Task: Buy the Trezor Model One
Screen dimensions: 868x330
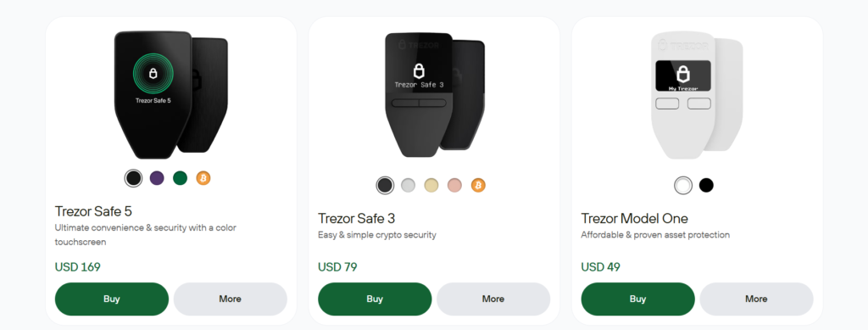Action: click(637, 299)
